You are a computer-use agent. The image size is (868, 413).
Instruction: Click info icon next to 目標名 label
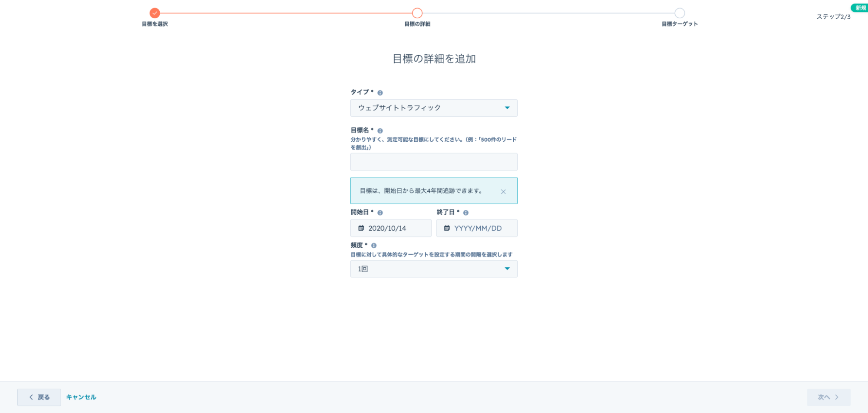pyautogui.click(x=380, y=130)
